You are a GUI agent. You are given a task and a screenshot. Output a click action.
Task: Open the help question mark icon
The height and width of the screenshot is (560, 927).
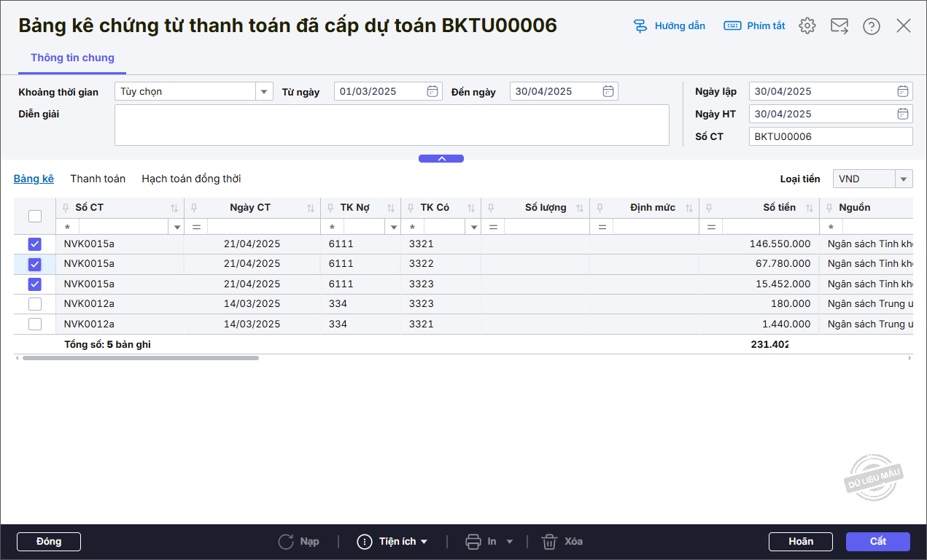coord(871,26)
